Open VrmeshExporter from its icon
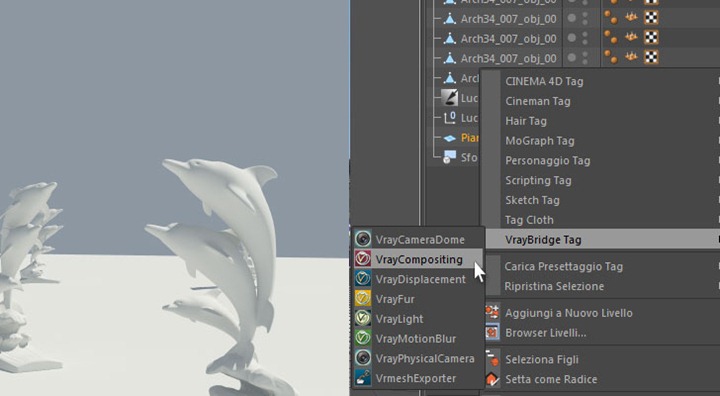Screen dimensions: 720x396 pos(363,378)
